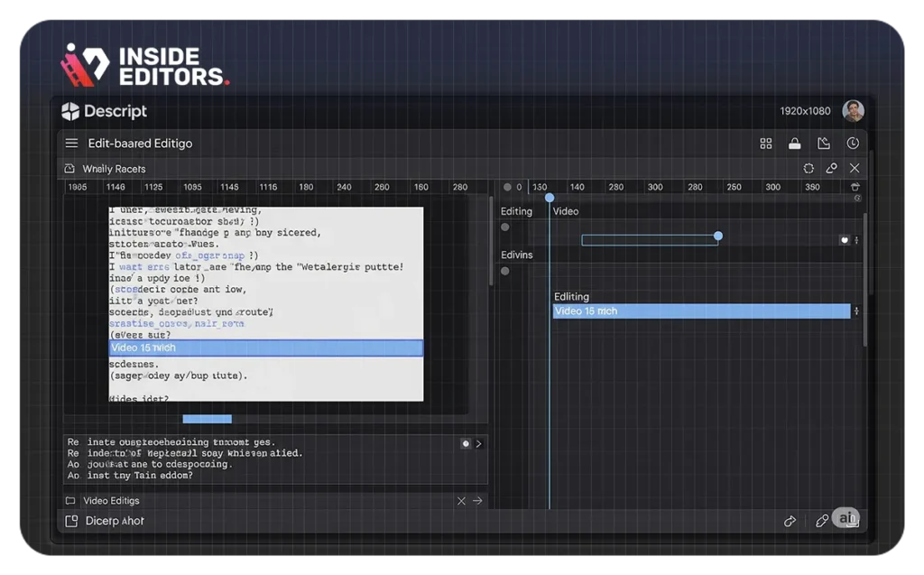Image resolution: width=924 pixels, height=575 pixels.
Task: Switch to grid layout view icon
Action: (x=765, y=144)
